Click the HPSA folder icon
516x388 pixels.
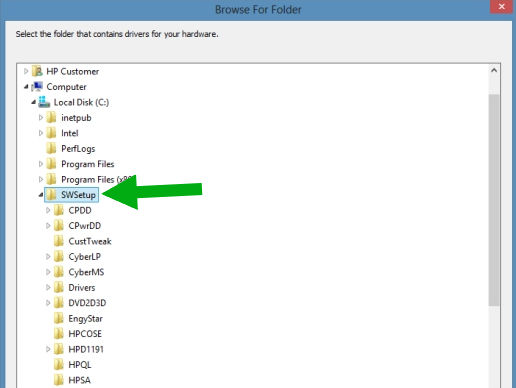pyautogui.click(x=59, y=380)
